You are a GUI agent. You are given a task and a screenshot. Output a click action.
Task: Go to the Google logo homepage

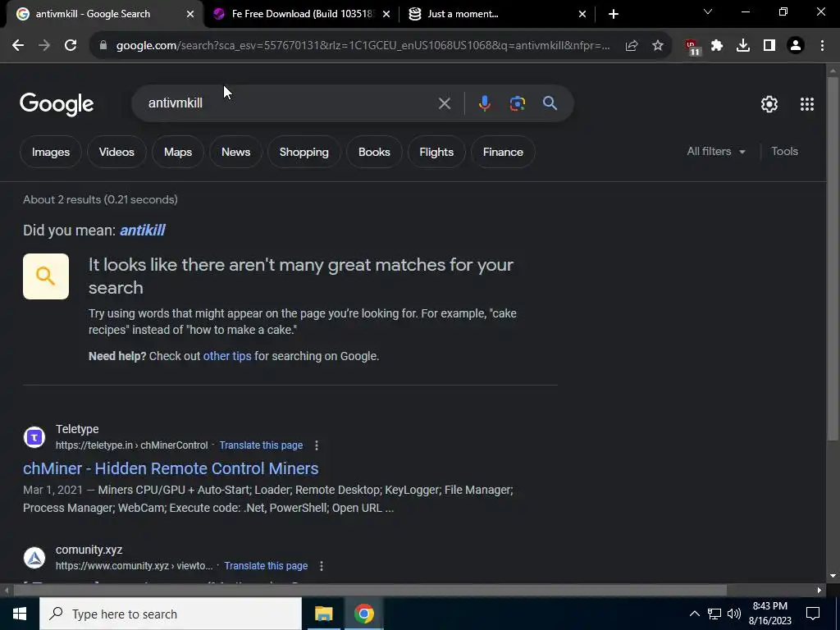pos(57,104)
